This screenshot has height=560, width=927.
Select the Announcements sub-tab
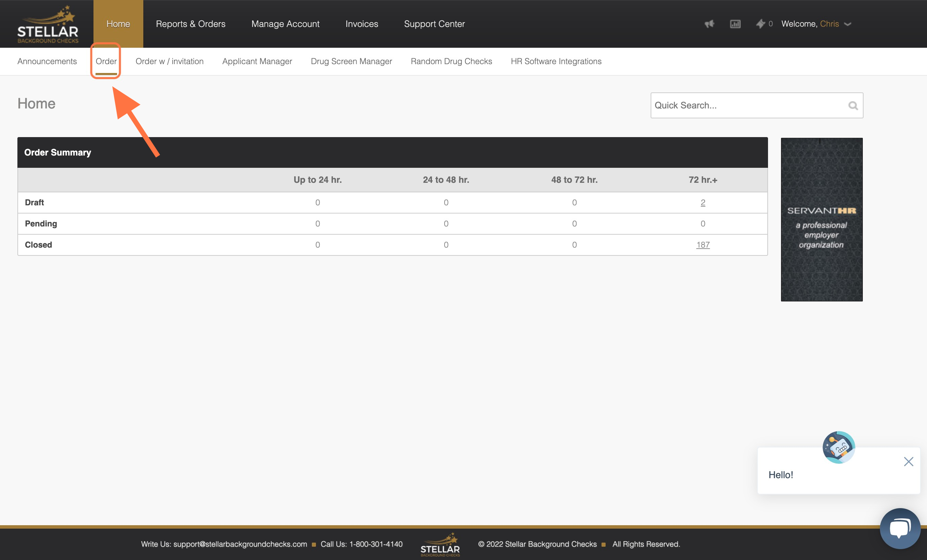coord(47,61)
